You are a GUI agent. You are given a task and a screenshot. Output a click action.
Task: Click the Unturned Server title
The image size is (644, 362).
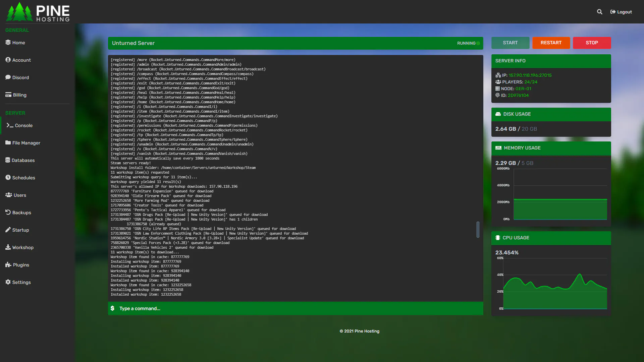click(x=133, y=43)
